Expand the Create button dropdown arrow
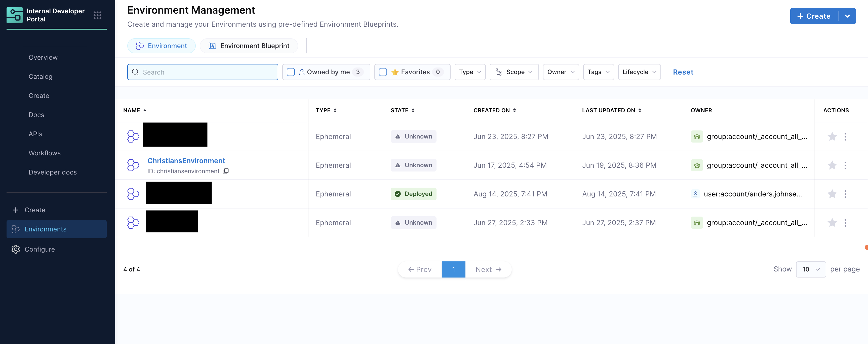The height and width of the screenshot is (344, 868). click(x=847, y=16)
